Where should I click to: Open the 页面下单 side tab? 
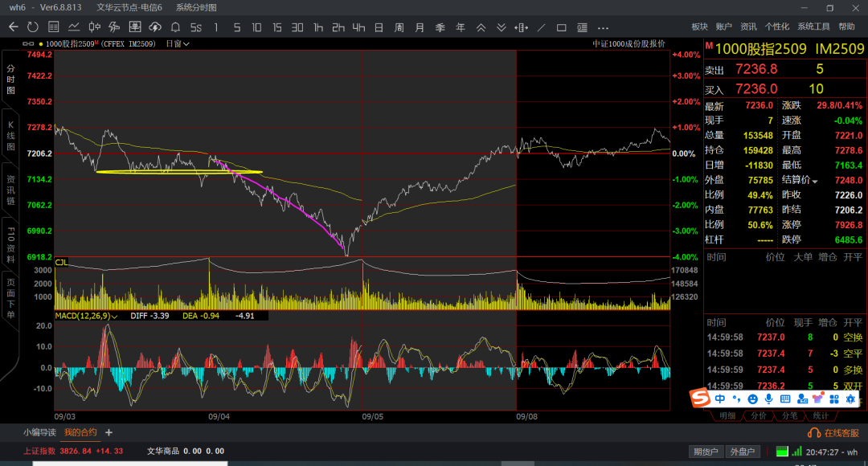[x=10, y=300]
